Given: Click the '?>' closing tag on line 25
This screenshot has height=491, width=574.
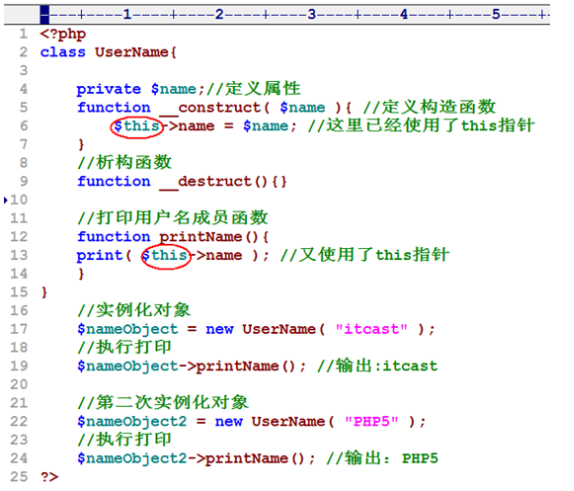Looking at the screenshot, I should click(49, 477).
